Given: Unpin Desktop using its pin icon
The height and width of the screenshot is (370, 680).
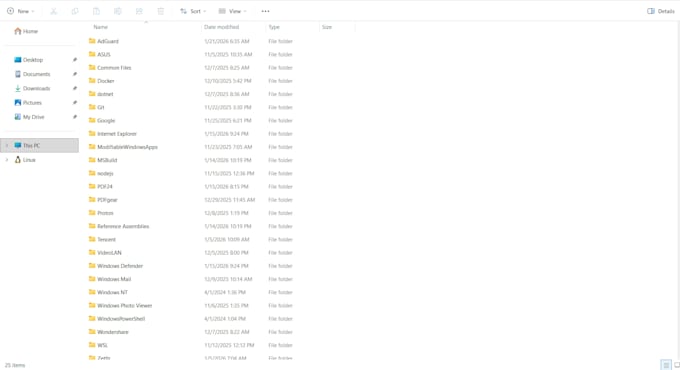Looking at the screenshot, I should pyautogui.click(x=75, y=60).
